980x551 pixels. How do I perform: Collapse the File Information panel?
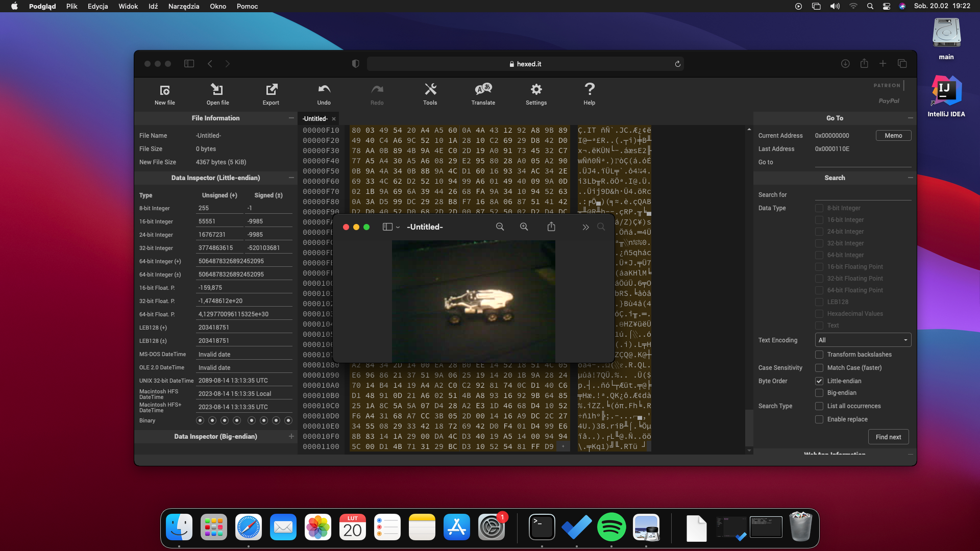[291, 118]
